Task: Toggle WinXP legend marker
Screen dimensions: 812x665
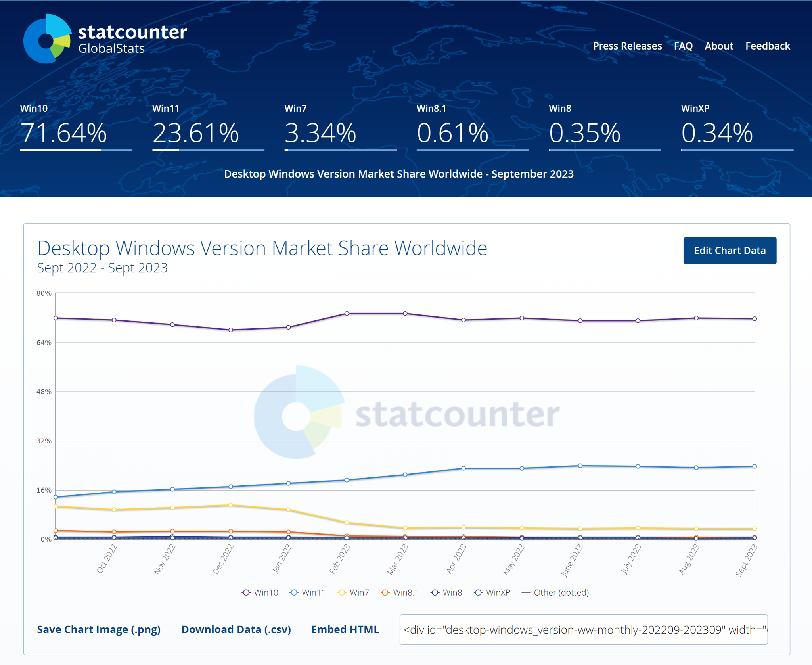Action: (492, 592)
